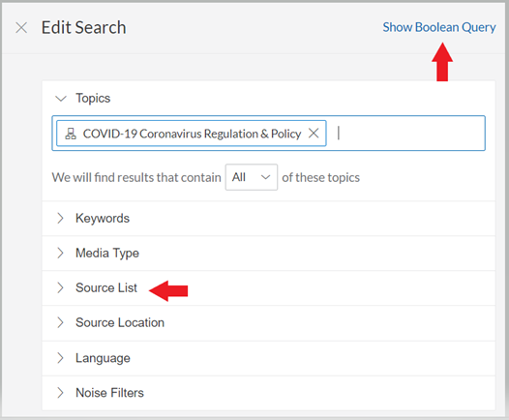Expand the Source List chevron
Screen dimensions: 509x420
pos(60,287)
